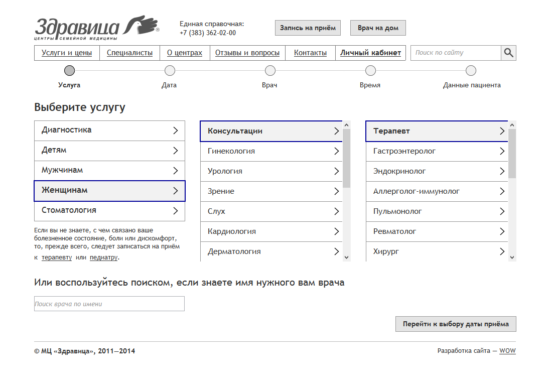Select Кардиология row text
This screenshot has width=550, height=392.
231,231
